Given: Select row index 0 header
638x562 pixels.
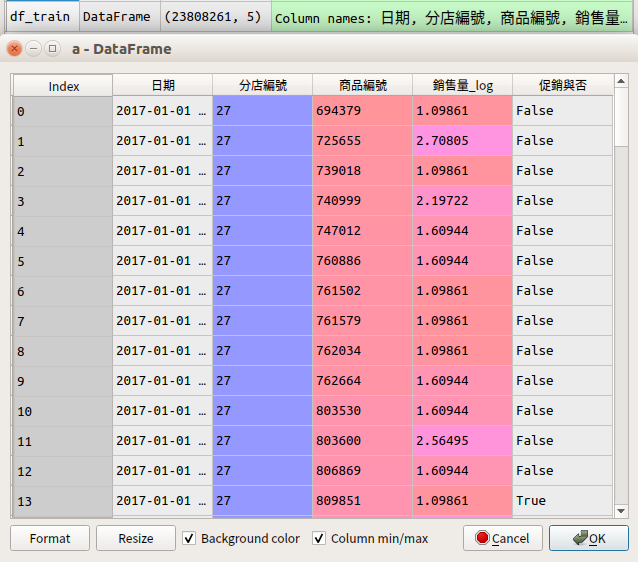Looking at the screenshot, I should tap(63, 111).
